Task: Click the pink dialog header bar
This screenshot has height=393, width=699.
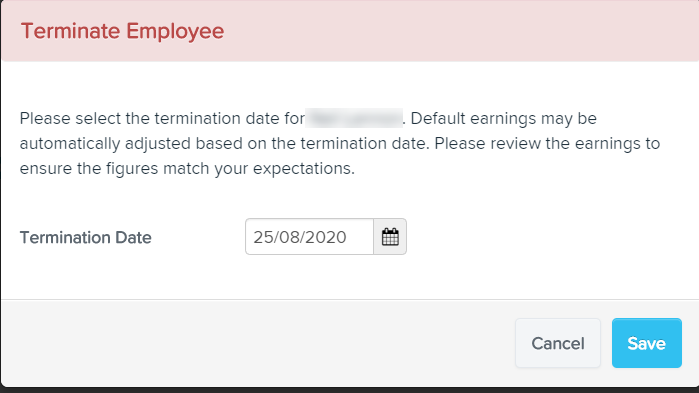Action: 350,31
